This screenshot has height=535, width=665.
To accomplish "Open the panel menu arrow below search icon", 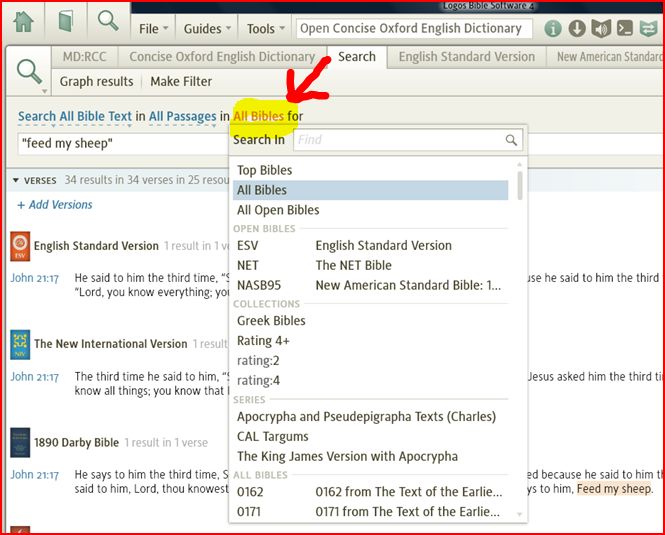I will tap(44, 91).
